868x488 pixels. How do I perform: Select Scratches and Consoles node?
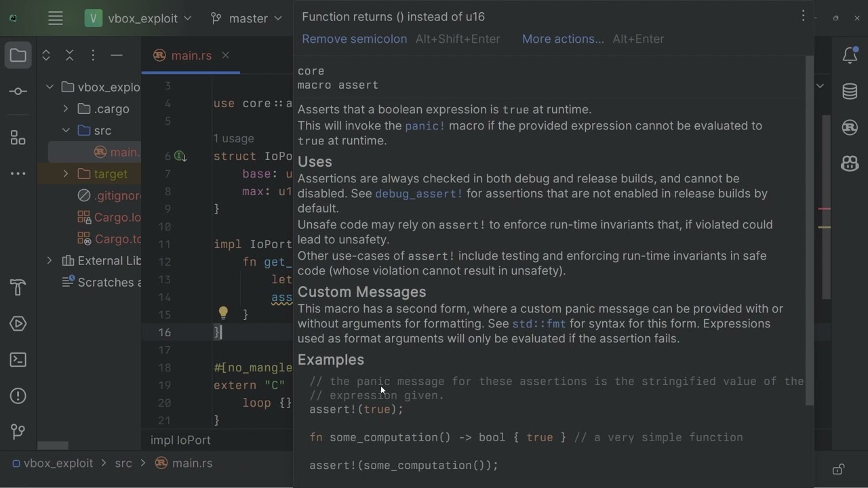coord(102,282)
